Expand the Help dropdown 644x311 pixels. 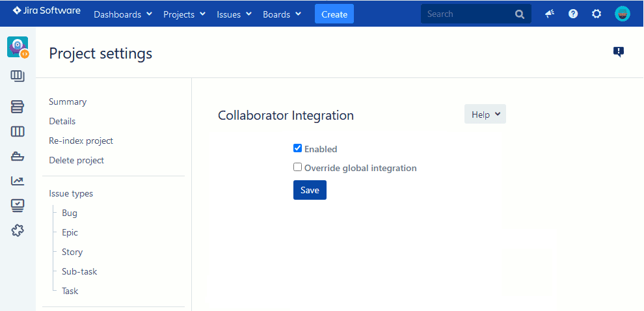tap(485, 115)
